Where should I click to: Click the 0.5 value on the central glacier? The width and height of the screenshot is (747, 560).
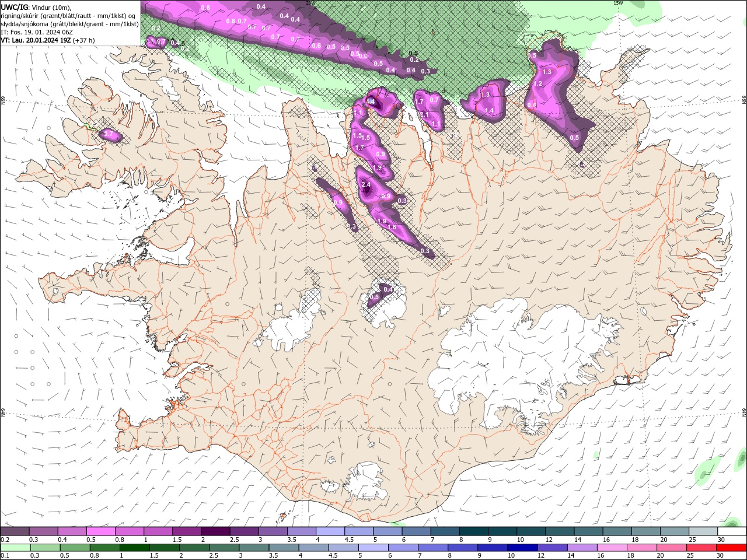tap(374, 297)
